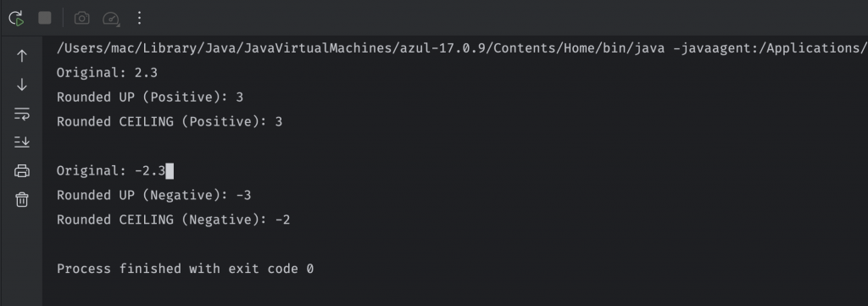This screenshot has width=868, height=306.
Task: Click the gray Stop process button
Action: click(45, 19)
